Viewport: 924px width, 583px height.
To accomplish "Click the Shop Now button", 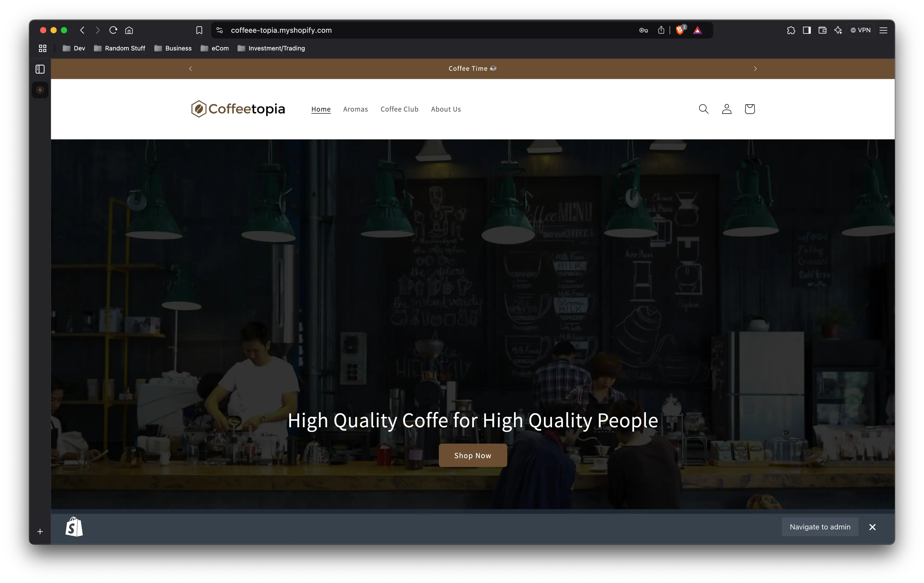I will click(472, 455).
